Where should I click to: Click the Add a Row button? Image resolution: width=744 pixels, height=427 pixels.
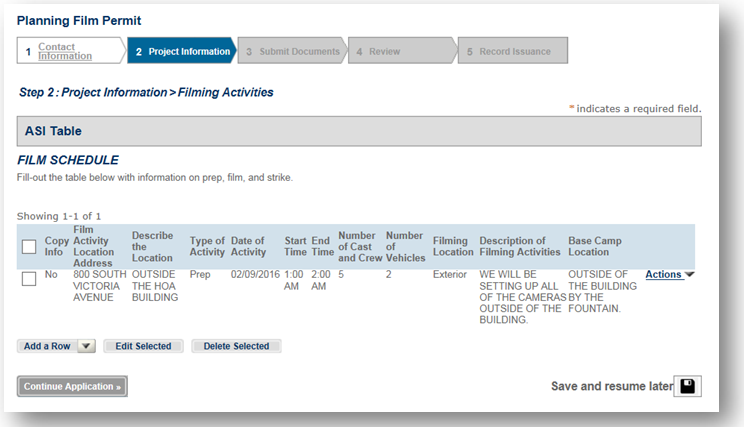click(47, 346)
